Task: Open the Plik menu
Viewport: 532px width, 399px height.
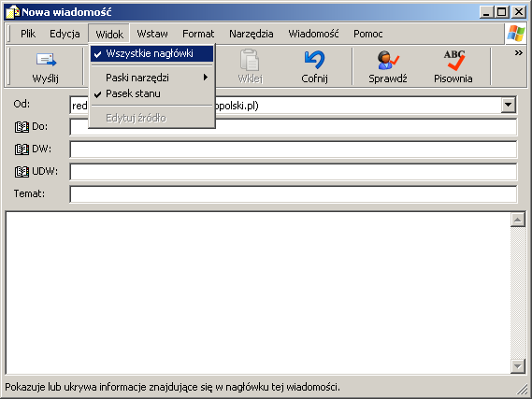Action: [x=28, y=34]
